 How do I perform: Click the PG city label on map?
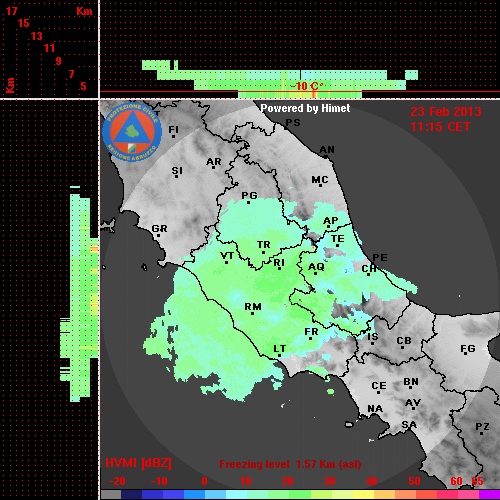point(249,195)
